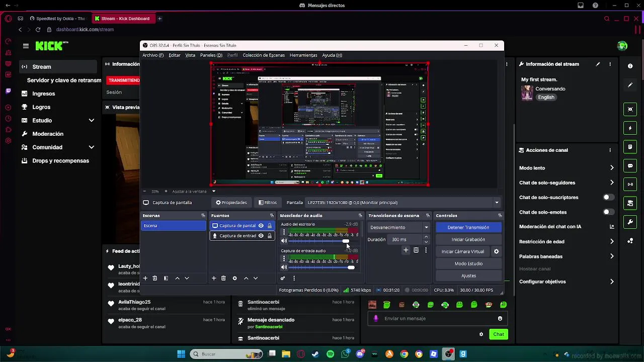This screenshot has height=362, width=644.
Task: Open Steam from the taskbar
Action: click(315, 354)
